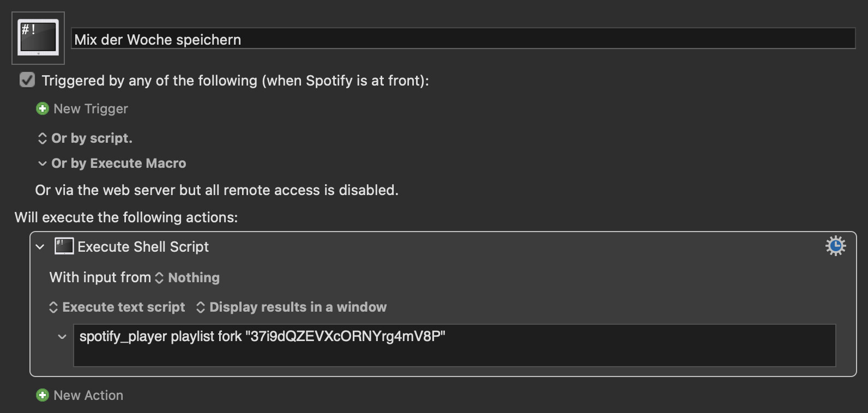Click the 'New Trigger' label
868x413 pixels.
pyautogui.click(x=91, y=108)
